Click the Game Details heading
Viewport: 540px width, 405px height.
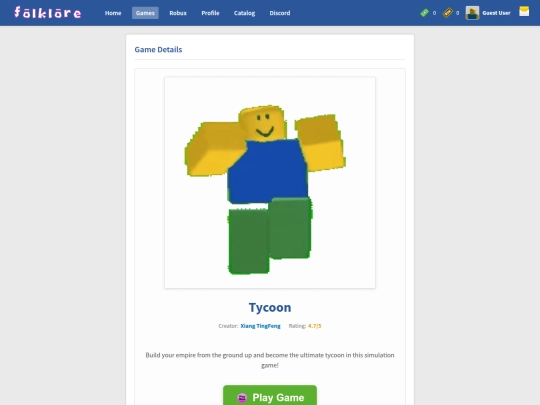pos(158,50)
